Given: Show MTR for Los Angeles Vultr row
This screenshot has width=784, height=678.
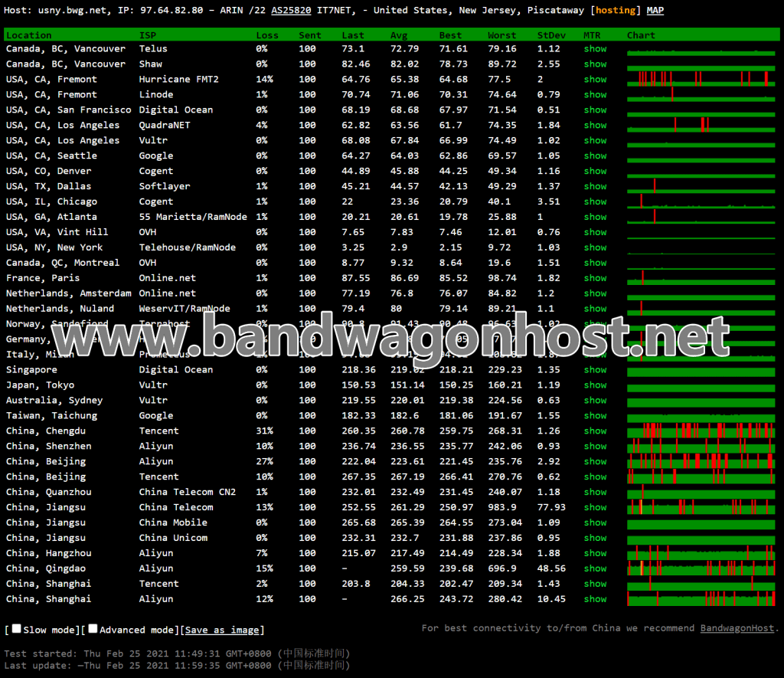Looking at the screenshot, I should click(x=595, y=140).
